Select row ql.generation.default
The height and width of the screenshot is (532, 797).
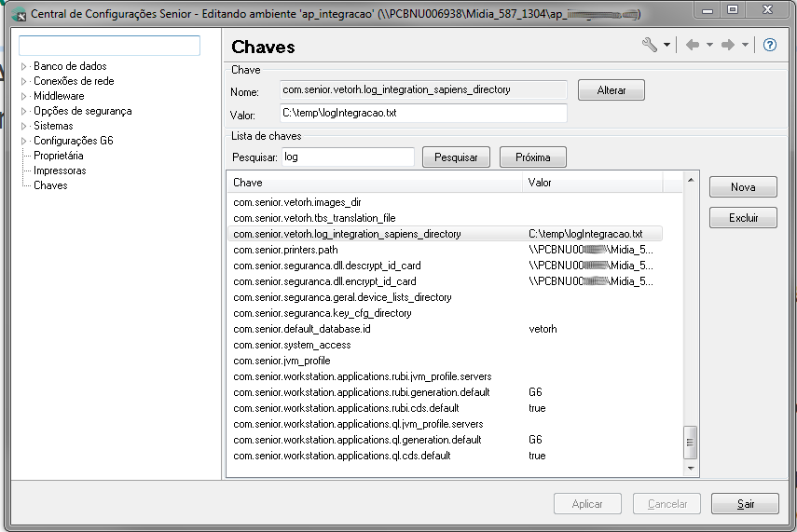click(x=445, y=440)
